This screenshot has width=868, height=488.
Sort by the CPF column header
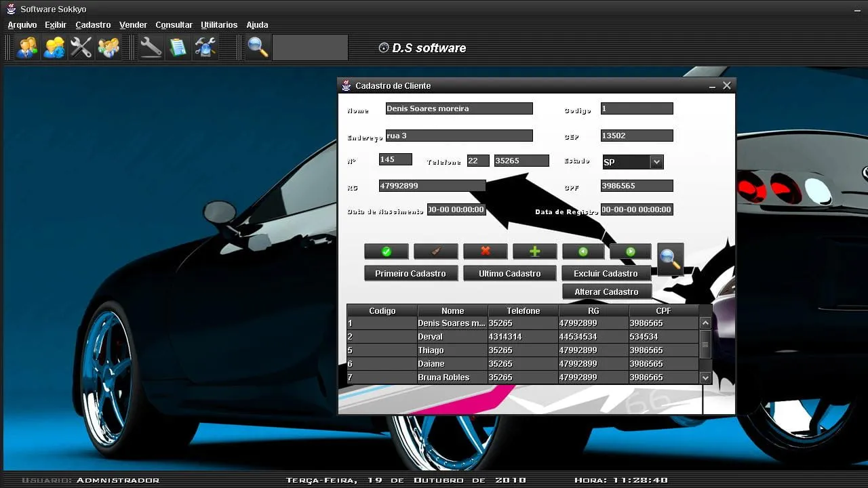(x=663, y=310)
